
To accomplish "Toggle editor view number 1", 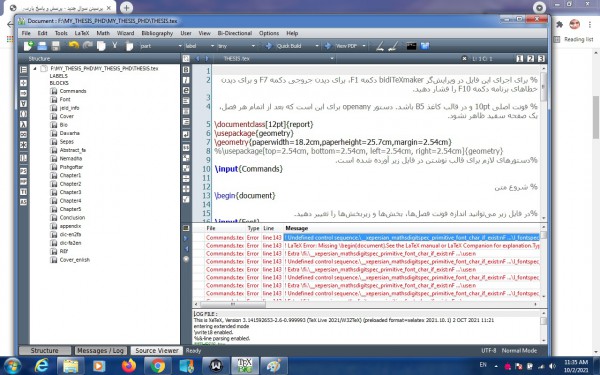I will [520, 59].
